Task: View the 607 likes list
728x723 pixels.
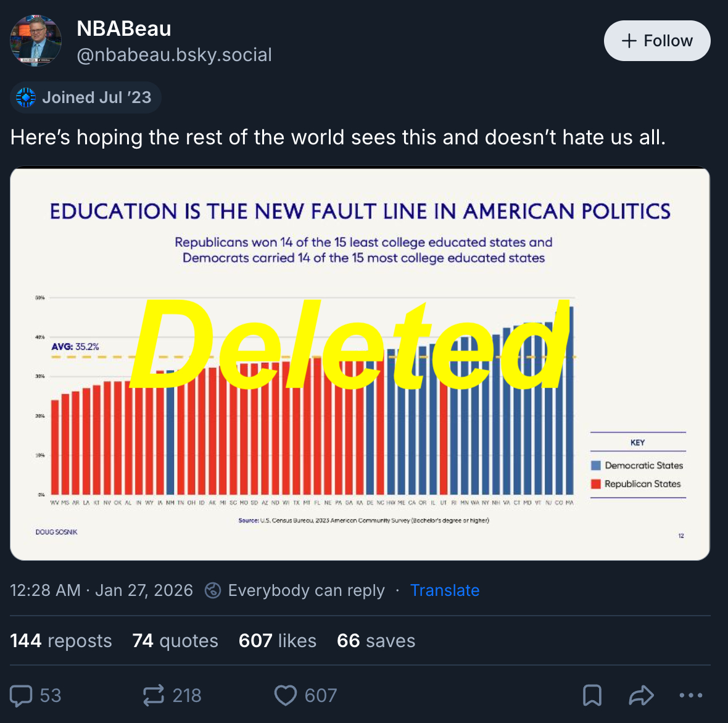Action: tap(278, 641)
